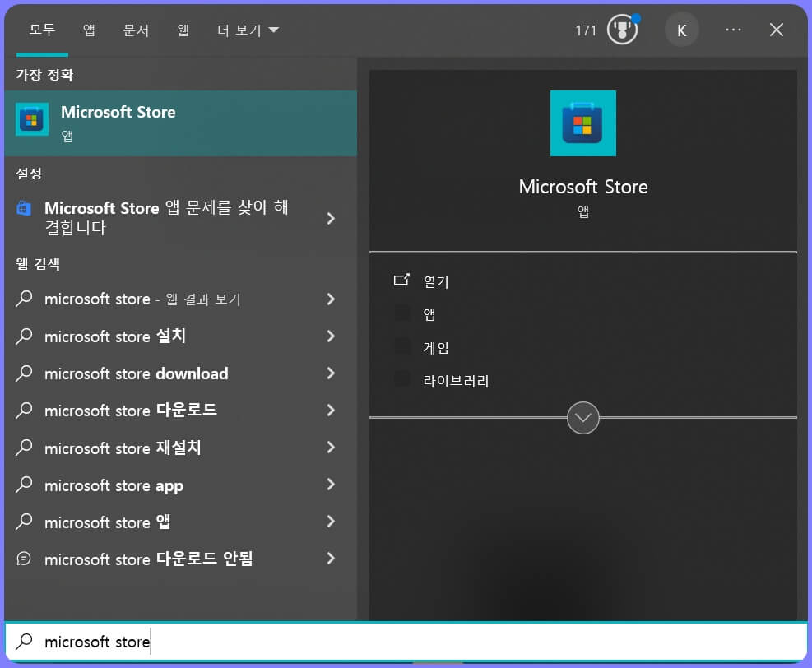
Task: Click the arrow next to "microsoft store 다운로드"
Action: (x=331, y=411)
